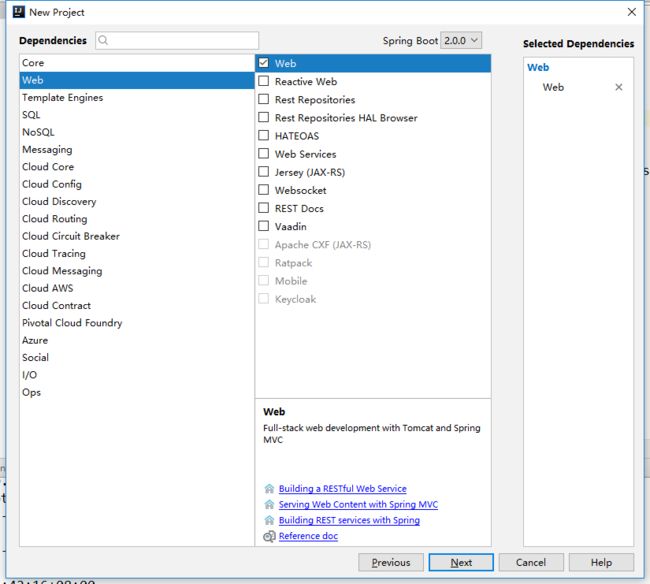Click the disabled Ratpack checkbox
Image resolution: width=650 pixels, height=584 pixels.
click(264, 262)
